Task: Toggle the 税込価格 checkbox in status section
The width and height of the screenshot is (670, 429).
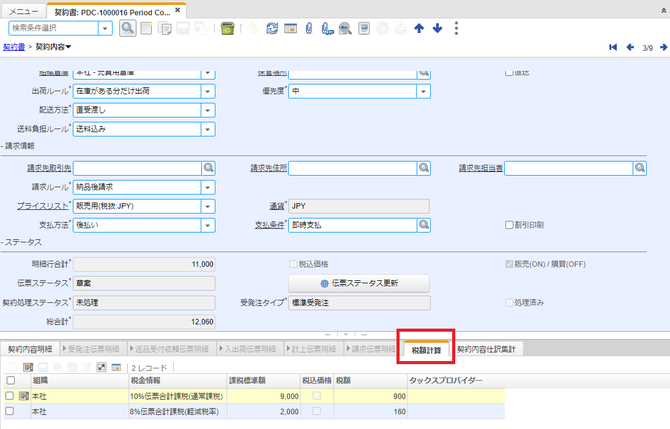Action: [293, 264]
